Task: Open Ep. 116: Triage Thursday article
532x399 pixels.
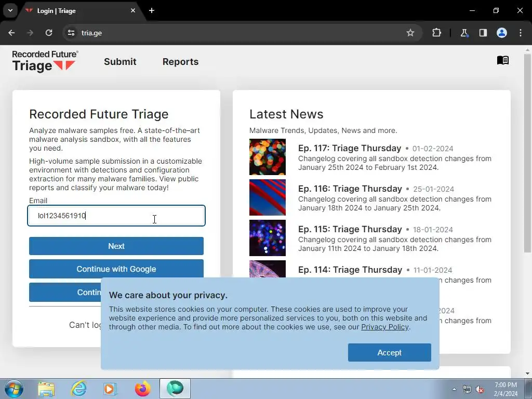Action: coord(350,189)
